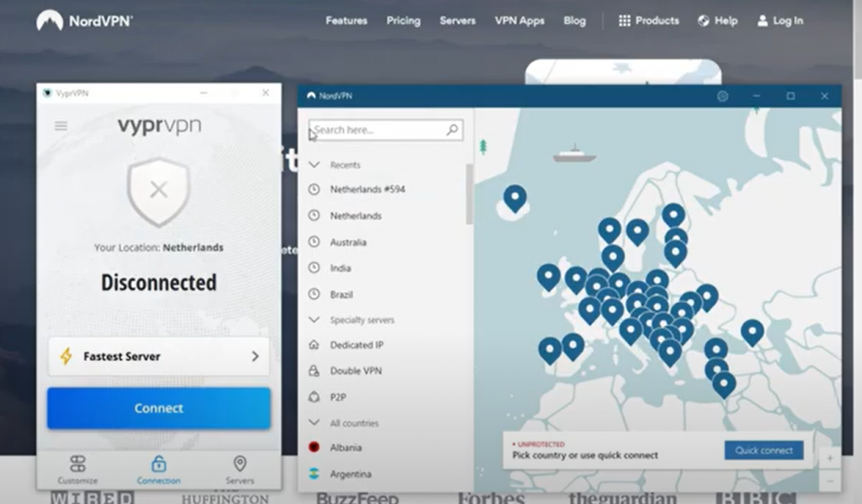Click clock icon beside Australia
862x504 pixels.
314,241
